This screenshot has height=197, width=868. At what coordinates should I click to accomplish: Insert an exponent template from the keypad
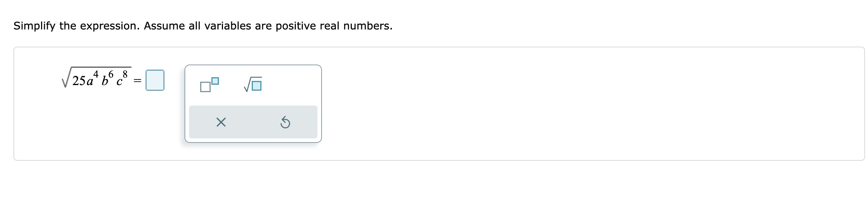pos(209,85)
